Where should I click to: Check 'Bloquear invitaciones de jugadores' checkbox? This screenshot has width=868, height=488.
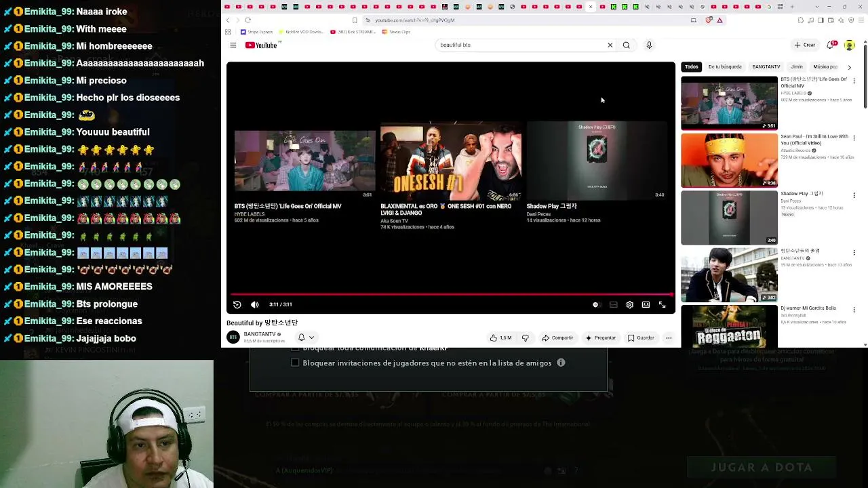click(295, 363)
